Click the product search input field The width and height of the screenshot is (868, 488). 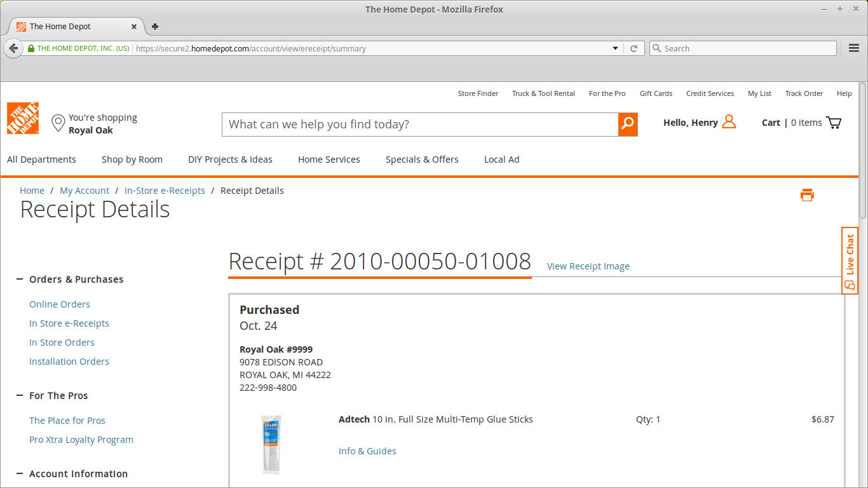pos(420,124)
